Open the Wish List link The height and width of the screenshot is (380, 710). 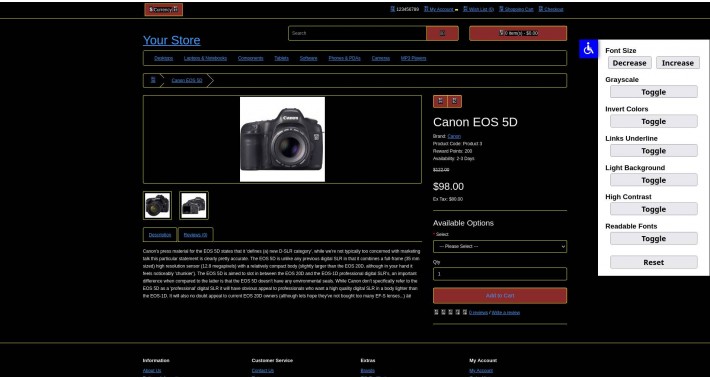(x=478, y=9)
